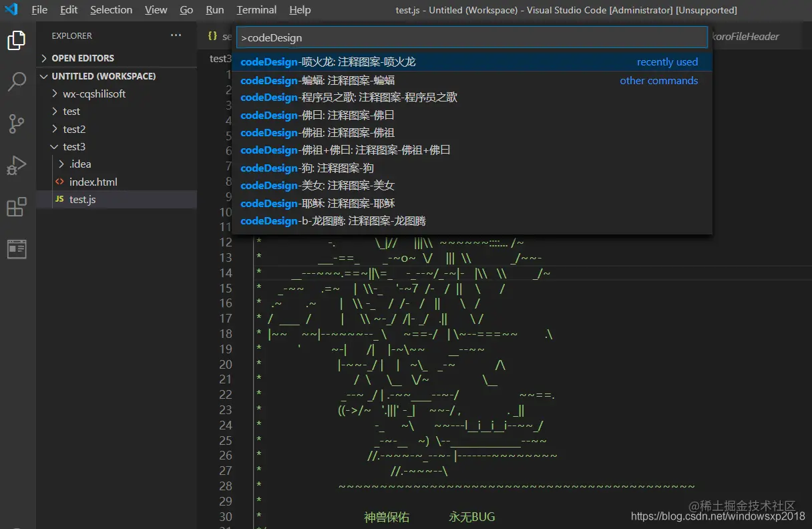
Task: Select codeDesign-佛祖+佛曰 command
Action: [x=471, y=150]
